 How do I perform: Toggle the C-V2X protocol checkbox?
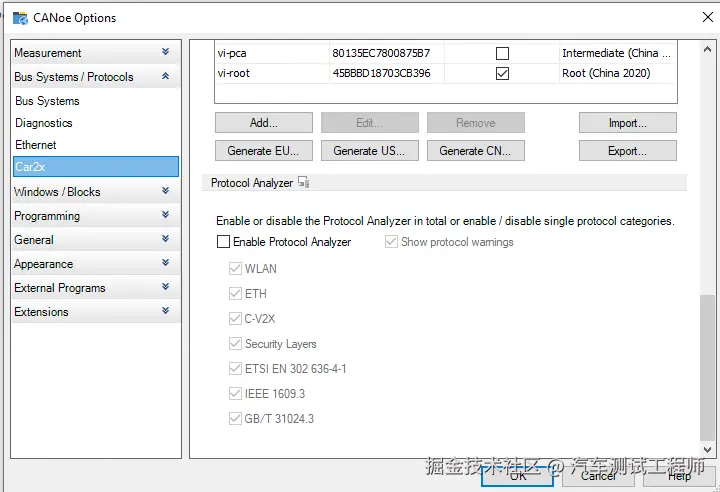(235, 318)
